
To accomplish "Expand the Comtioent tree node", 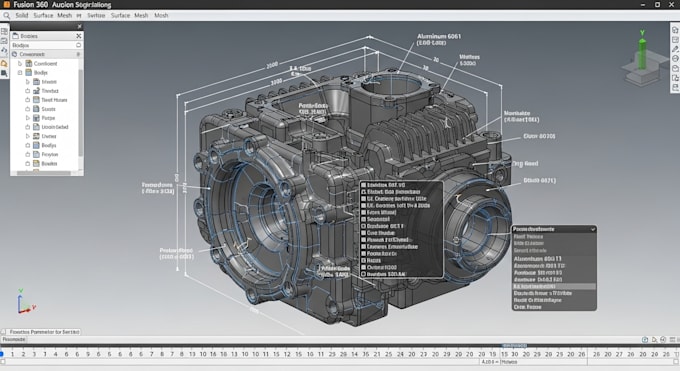I will [20, 63].
